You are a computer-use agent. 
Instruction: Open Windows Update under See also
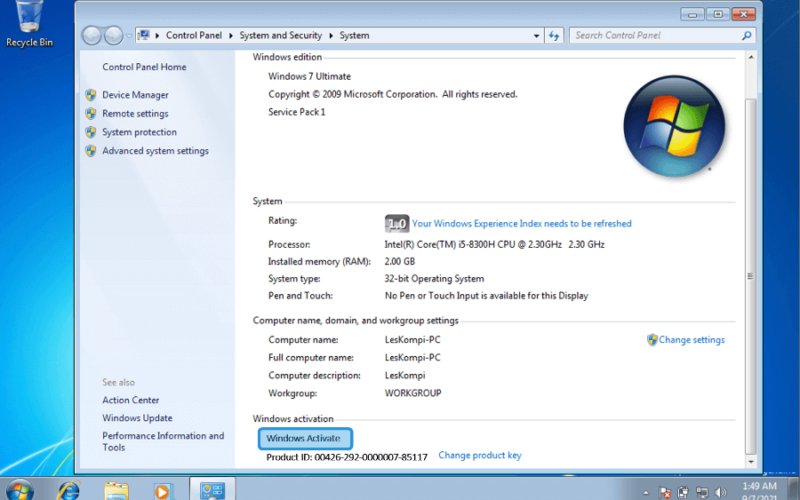[x=137, y=418]
